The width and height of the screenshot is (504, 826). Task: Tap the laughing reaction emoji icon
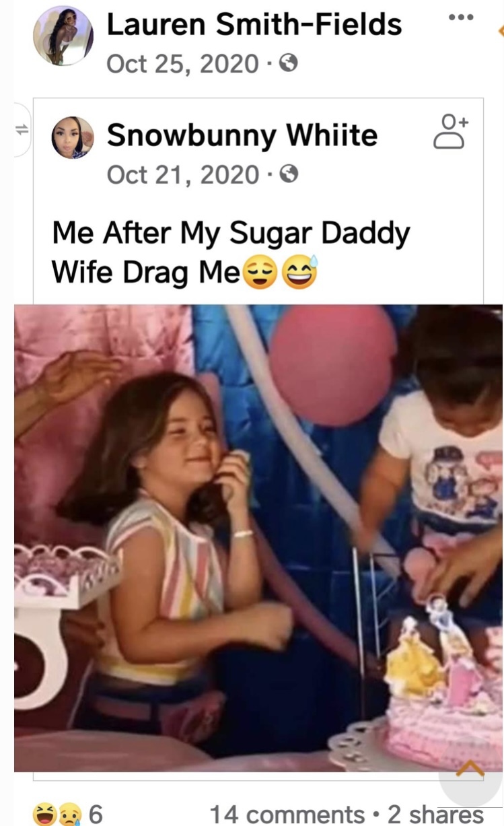(44, 813)
